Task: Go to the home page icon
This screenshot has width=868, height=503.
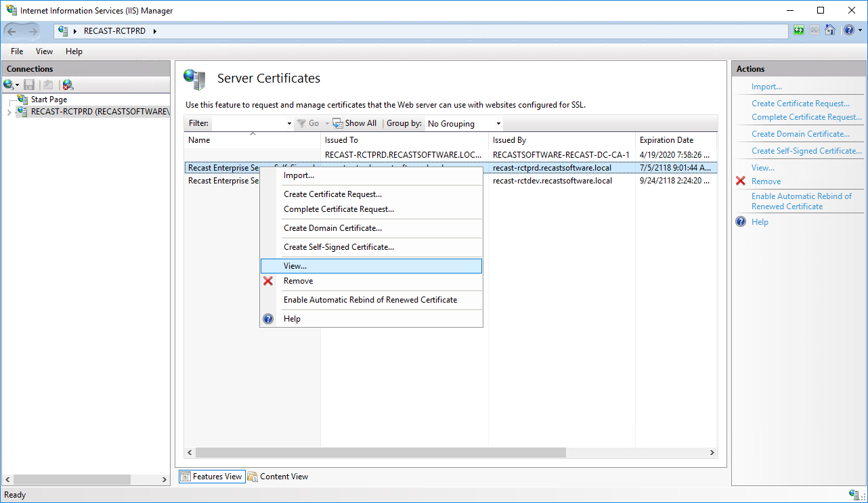Action: (x=829, y=30)
